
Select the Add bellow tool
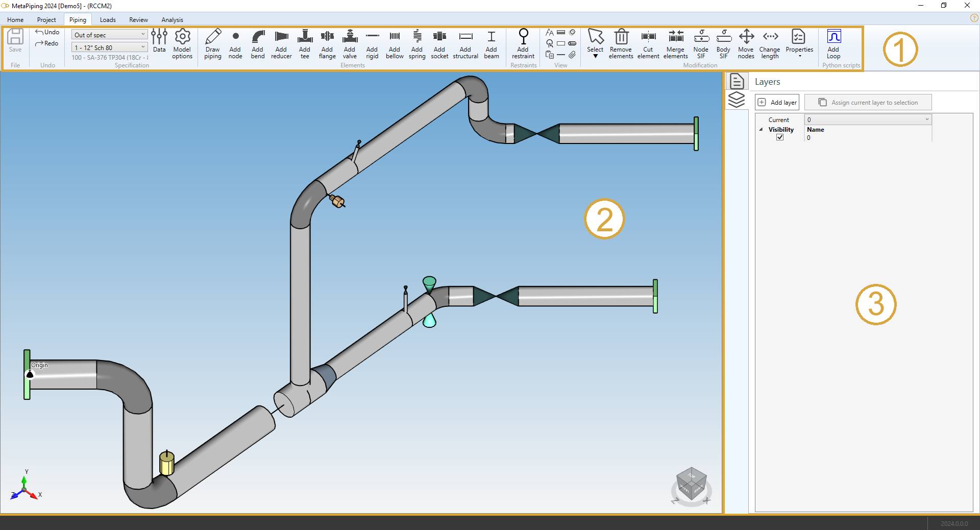tap(395, 44)
